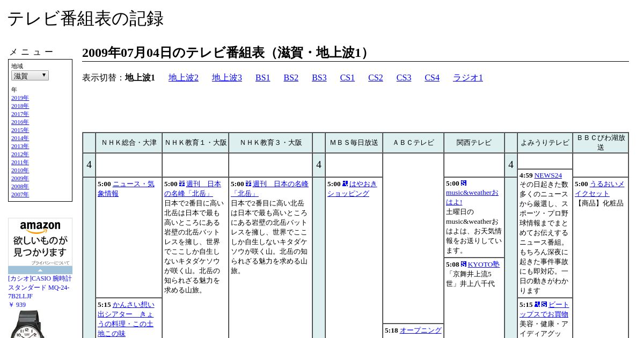Click the ＮＨＫ教育３・大阪 column header
Image resolution: width=644 pixels, height=338 pixels.
click(x=270, y=143)
